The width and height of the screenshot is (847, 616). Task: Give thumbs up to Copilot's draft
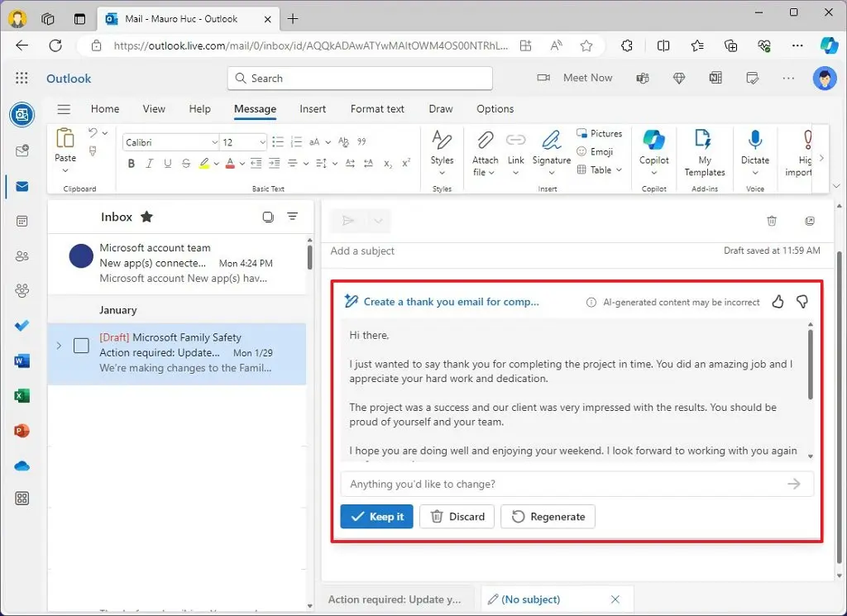coord(778,302)
